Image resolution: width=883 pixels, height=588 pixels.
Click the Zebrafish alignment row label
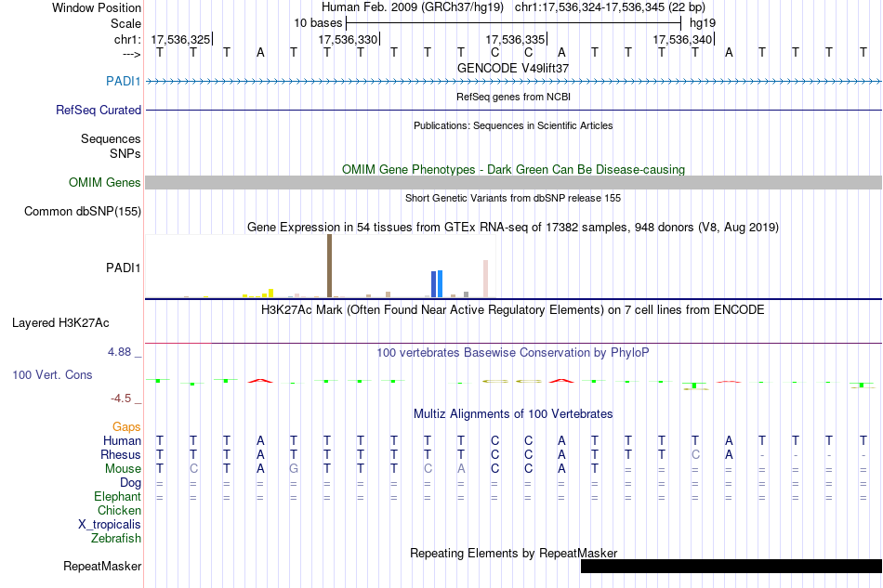pyautogui.click(x=116, y=538)
